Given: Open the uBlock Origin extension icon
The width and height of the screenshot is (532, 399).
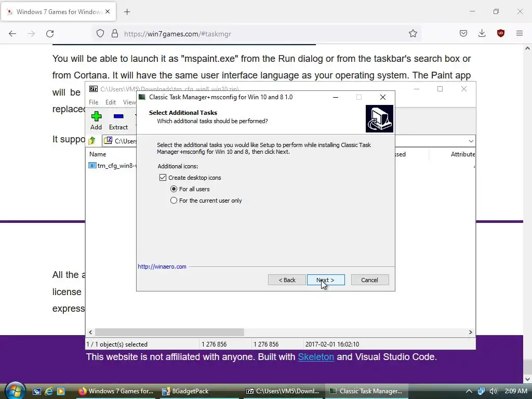Looking at the screenshot, I should coord(500,33).
